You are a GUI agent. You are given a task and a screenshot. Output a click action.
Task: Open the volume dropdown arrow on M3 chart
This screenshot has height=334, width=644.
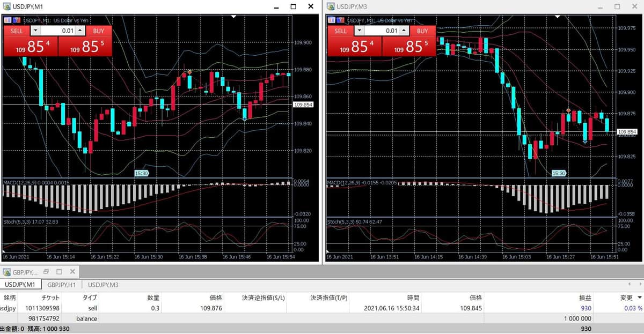pos(359,31)
